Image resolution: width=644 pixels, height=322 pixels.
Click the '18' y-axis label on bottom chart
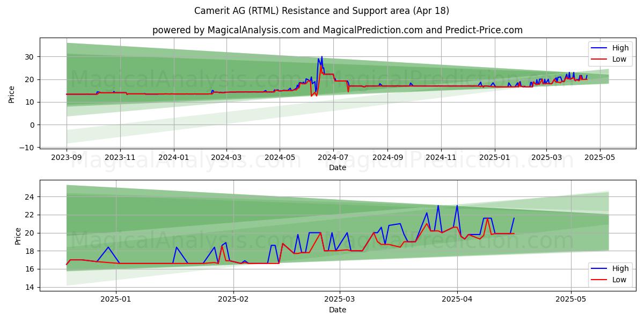30,251
